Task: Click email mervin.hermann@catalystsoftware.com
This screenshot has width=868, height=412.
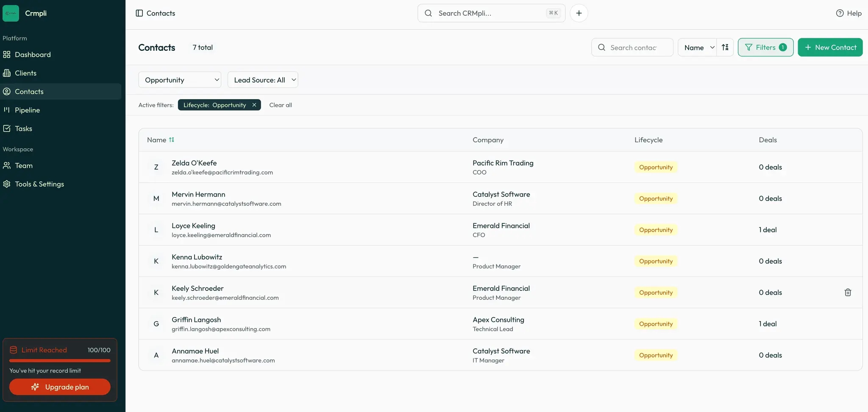Action: click(x=226, y=204)
